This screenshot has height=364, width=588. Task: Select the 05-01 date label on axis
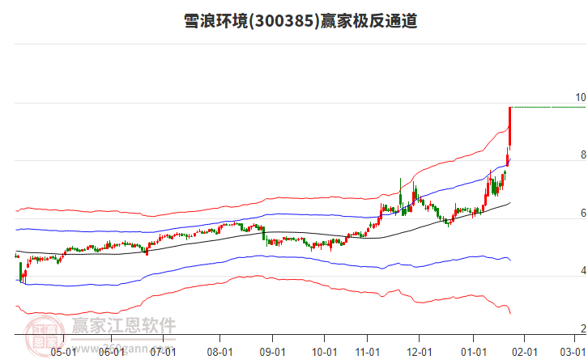63,352
